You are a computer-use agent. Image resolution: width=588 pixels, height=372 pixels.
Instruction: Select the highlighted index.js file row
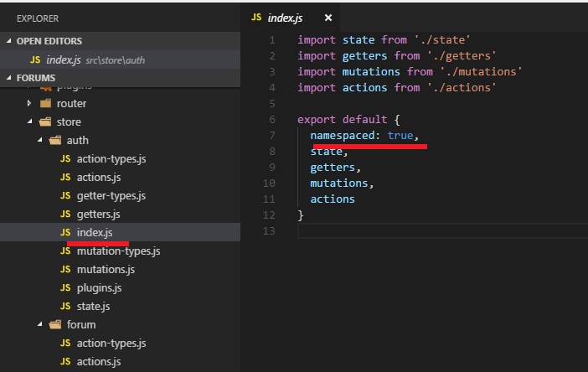coord(120,233)
